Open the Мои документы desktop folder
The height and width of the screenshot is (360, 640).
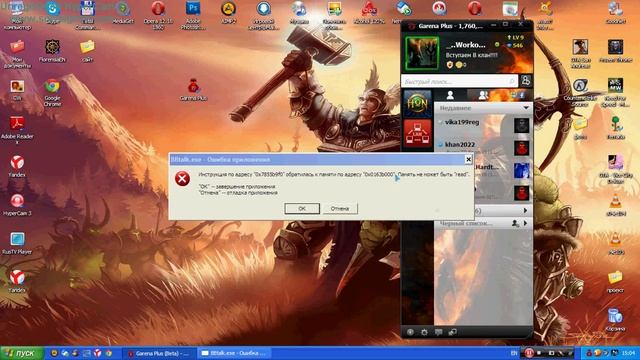(17, 54)
